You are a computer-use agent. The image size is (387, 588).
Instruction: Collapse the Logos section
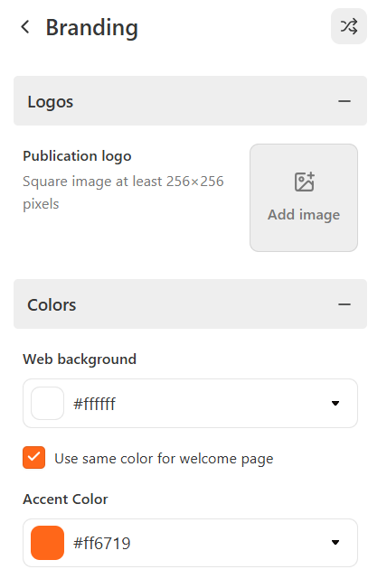(345, 101)
